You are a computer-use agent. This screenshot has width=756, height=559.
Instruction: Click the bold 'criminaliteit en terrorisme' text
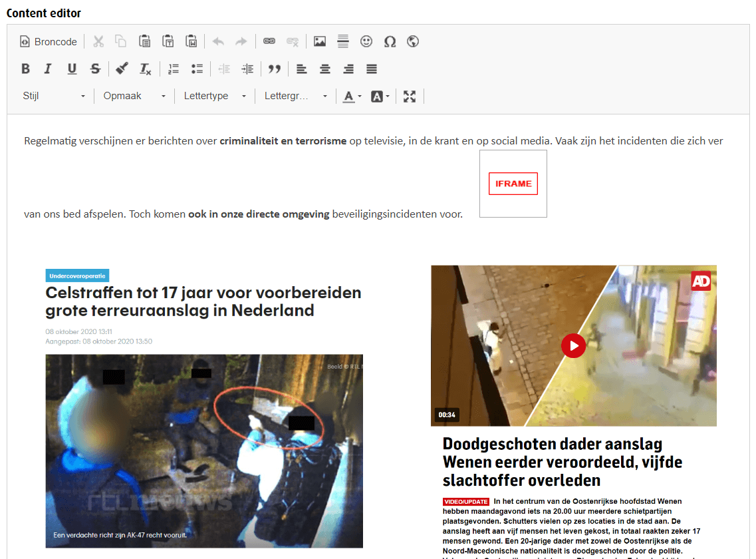pos(283,141)
